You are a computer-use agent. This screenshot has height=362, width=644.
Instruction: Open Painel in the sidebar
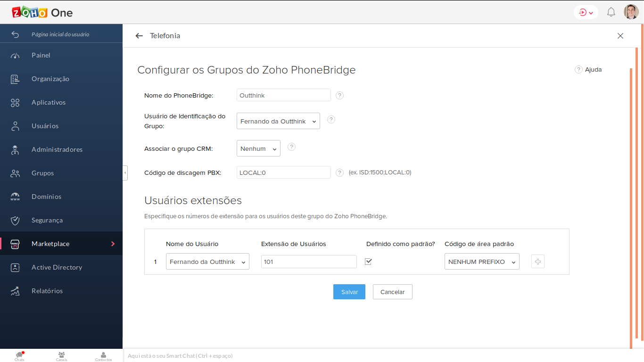pos(61,55)
